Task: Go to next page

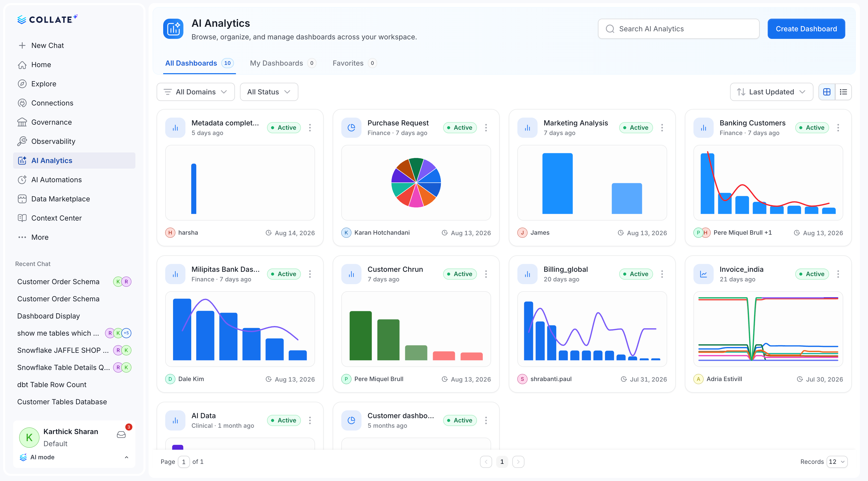Action: point(518,462)
